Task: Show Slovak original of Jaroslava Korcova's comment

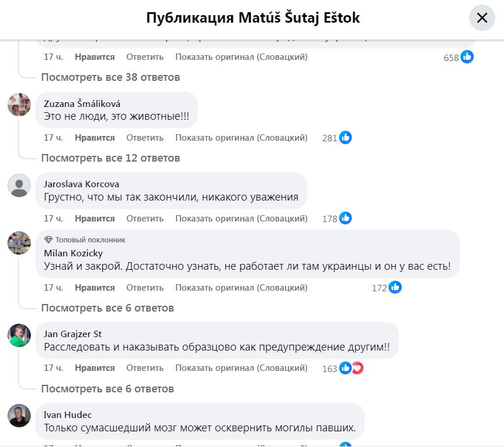Action: tap(241, 219)
